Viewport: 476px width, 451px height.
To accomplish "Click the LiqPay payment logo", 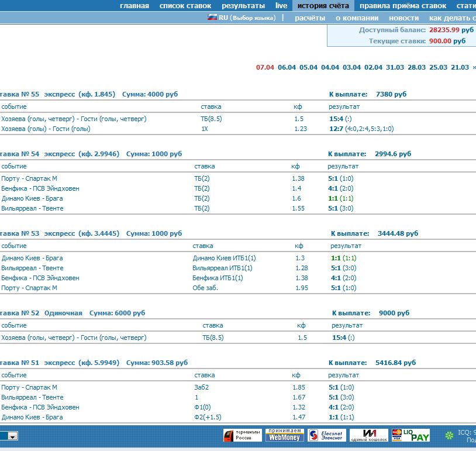I will (411, 435).
